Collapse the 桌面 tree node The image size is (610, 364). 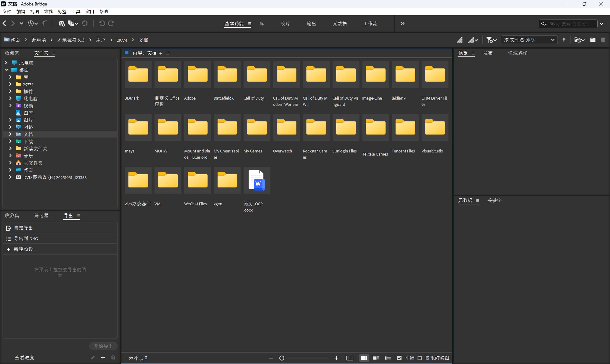pos(7,70)
